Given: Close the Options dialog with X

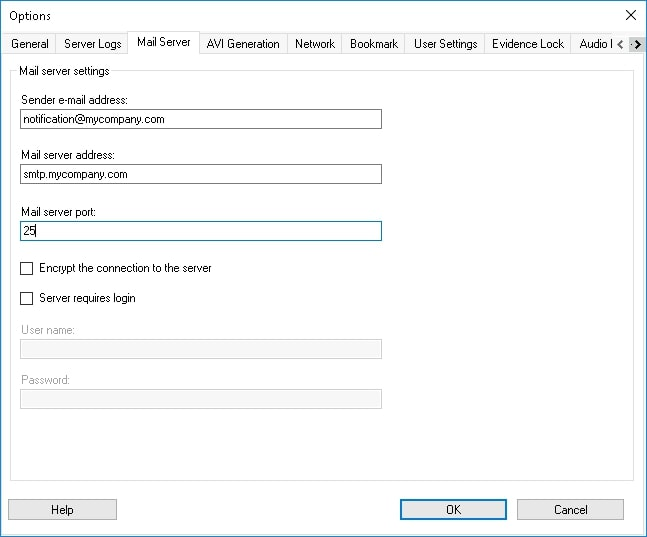Looking at the screenshot, I should pyautogui.click(x=630, y=15).
